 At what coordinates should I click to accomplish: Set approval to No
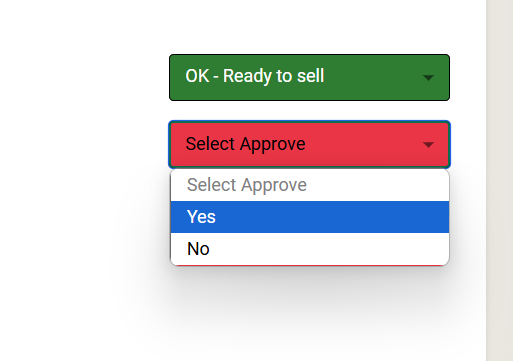310,249
